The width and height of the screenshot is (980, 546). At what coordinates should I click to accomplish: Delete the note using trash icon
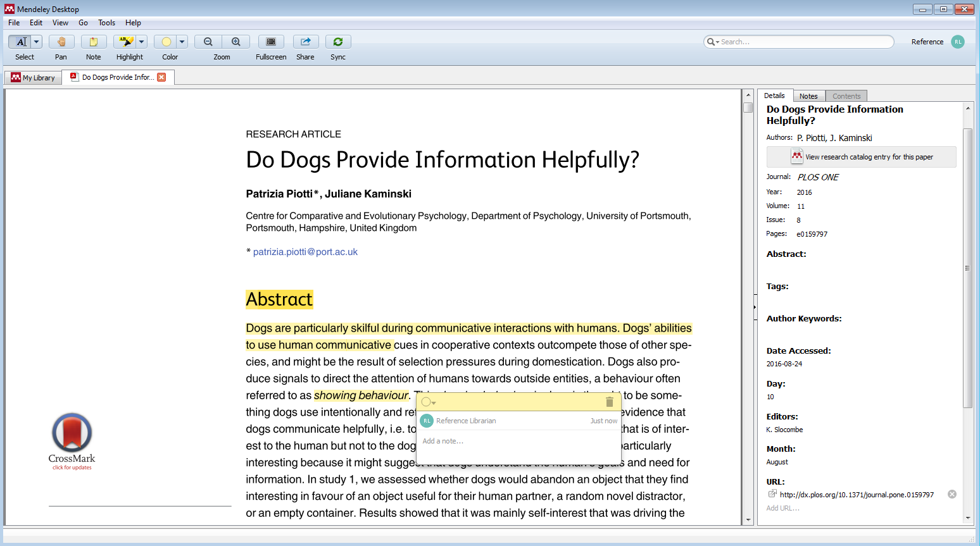(x=609, y=402)
